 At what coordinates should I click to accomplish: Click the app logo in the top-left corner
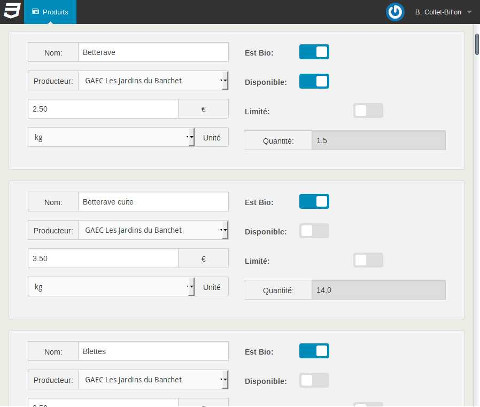pyautogui.click(x=12, y=11)
